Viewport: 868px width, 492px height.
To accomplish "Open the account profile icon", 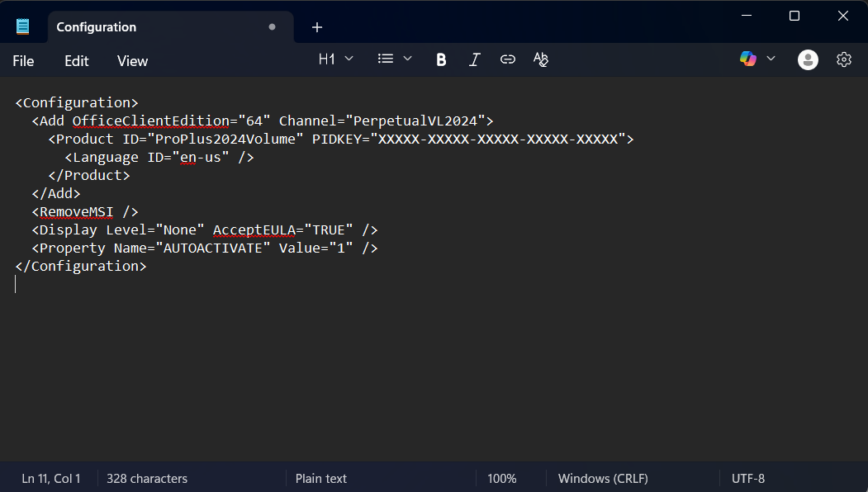I will click(x=808, y=59).
